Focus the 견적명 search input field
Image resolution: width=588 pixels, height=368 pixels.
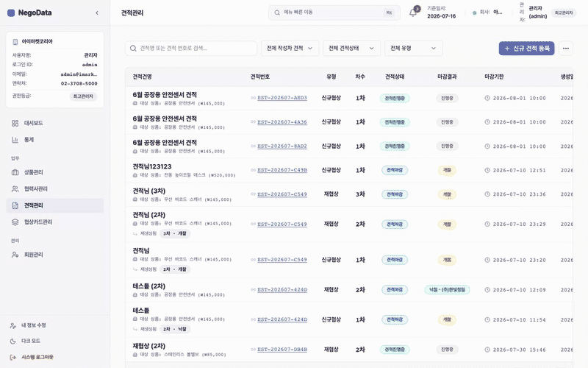click(x=191, y=48)
